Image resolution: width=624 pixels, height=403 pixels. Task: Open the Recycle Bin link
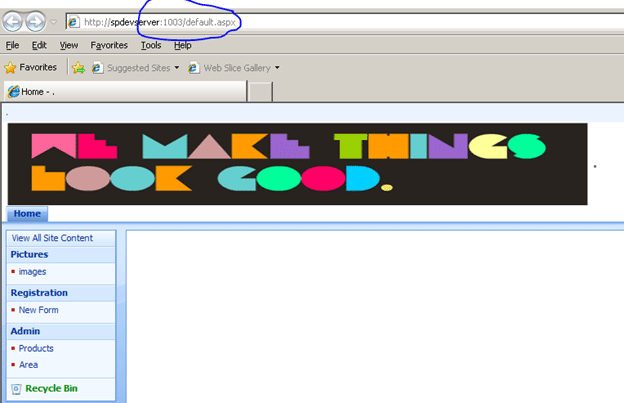click(51, 388)
